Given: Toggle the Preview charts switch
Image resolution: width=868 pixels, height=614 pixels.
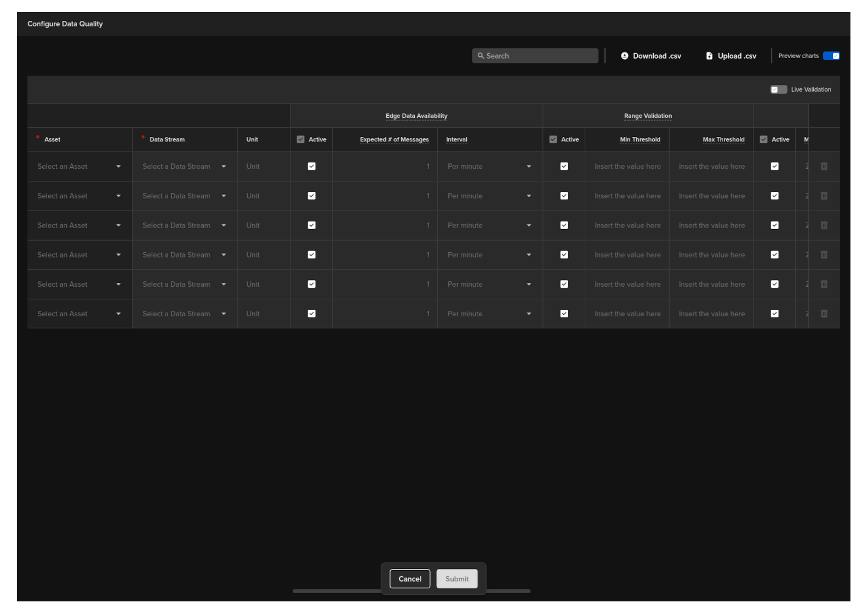Looking at the screenshot, I should pos(831,56).
